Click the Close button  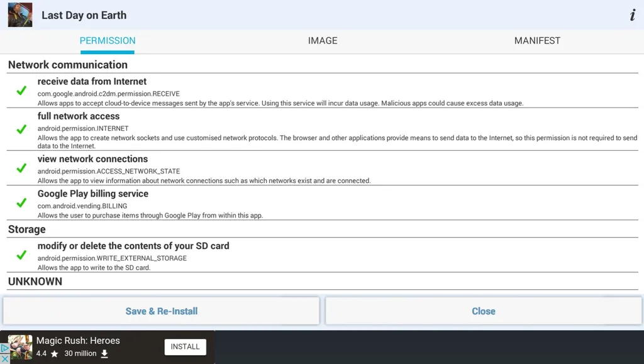(x=484, y=311)
